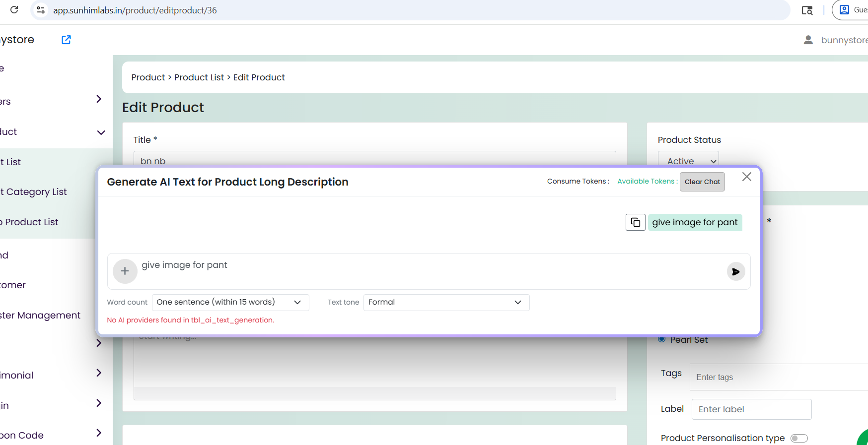Click the plus attachment icon in the chat box
Image resolution: width=868 pixels, height=445 pixels.
coord(125,271)
